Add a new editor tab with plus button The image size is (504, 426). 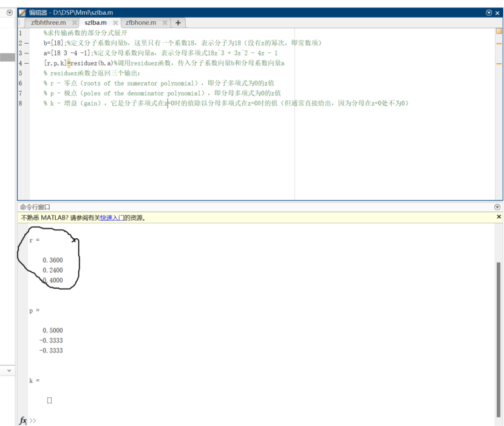click(178, 23)
